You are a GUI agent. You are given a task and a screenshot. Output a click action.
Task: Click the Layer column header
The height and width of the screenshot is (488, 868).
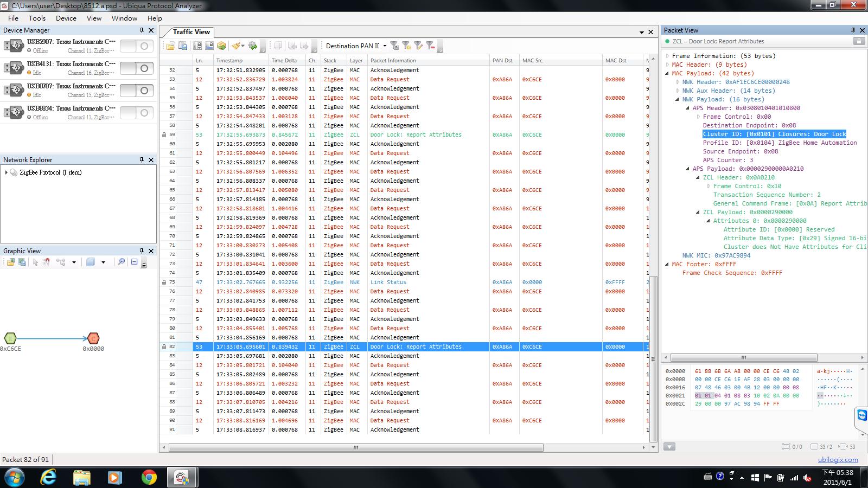point(356,60)
